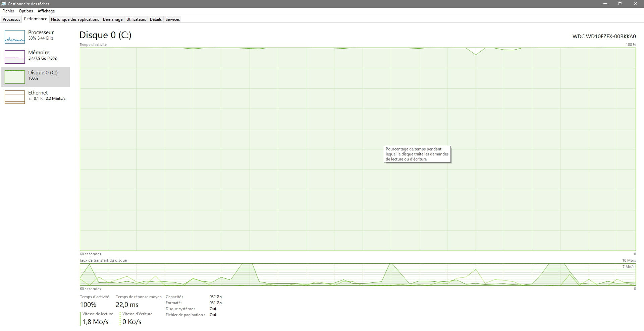Click the Disque 0 (C:) graph thumbnail
644x331 pixels.
coord(15,77)
